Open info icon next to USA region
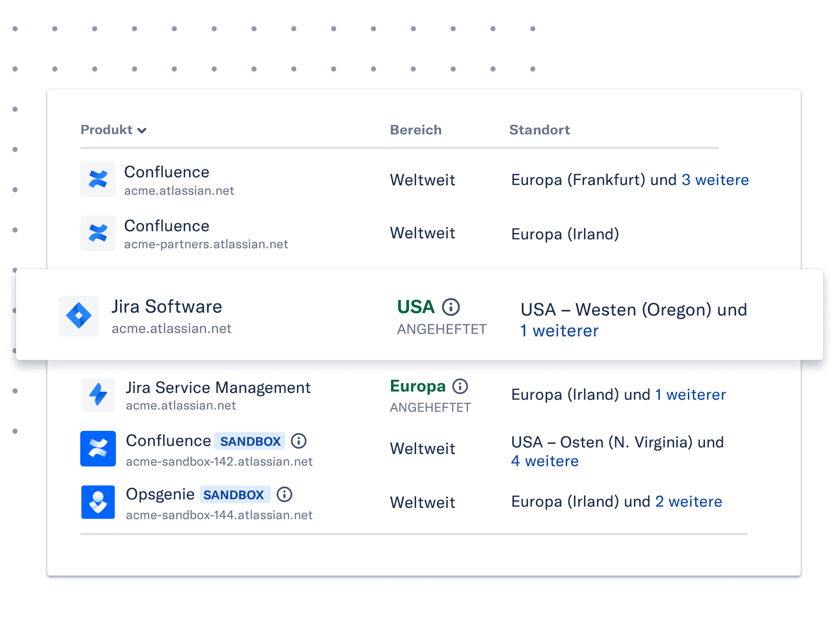The image size is (840, 626). pyautogui.click(x=451, y=307)
